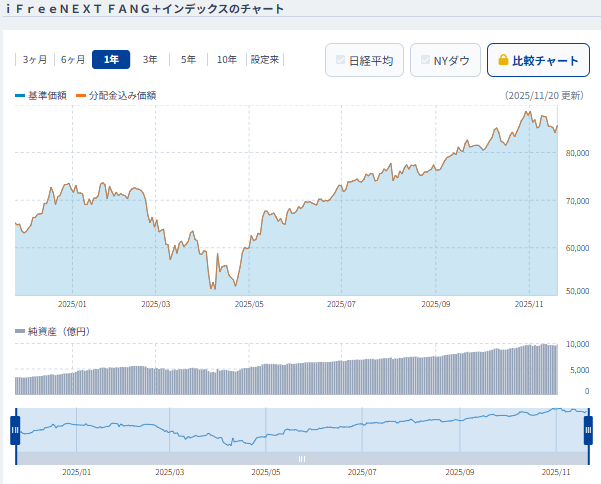Select the 6ヶ月 period tab

(x=72, y=60)
